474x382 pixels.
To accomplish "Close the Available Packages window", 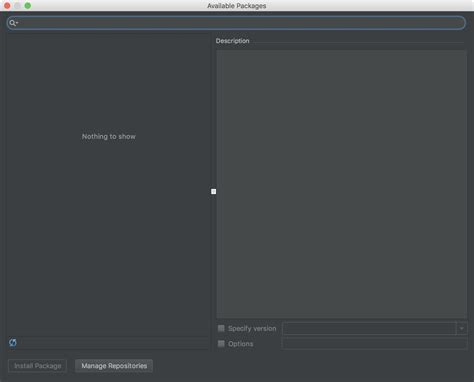I will (x=7, y=6).
